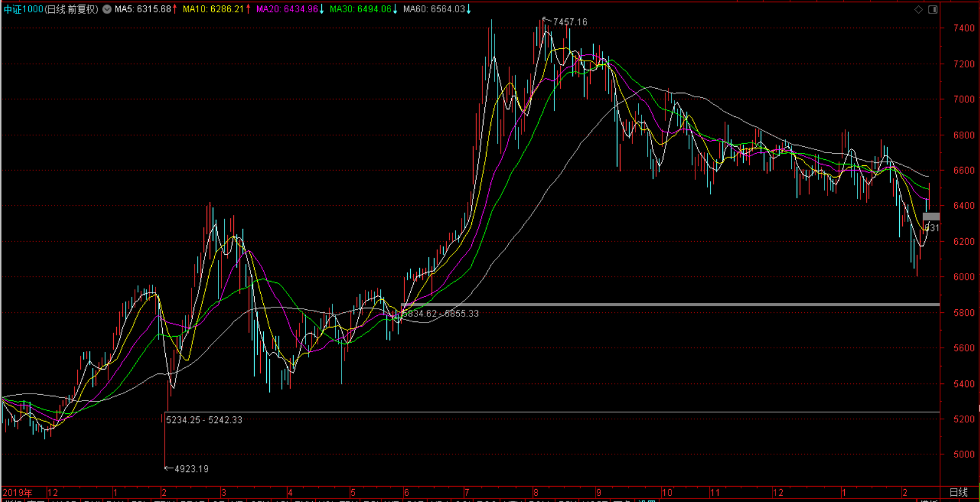The image size is (980, 502).
Task: Click the 5834.62 - 5855.33 gap label
Action: [440, 313]
